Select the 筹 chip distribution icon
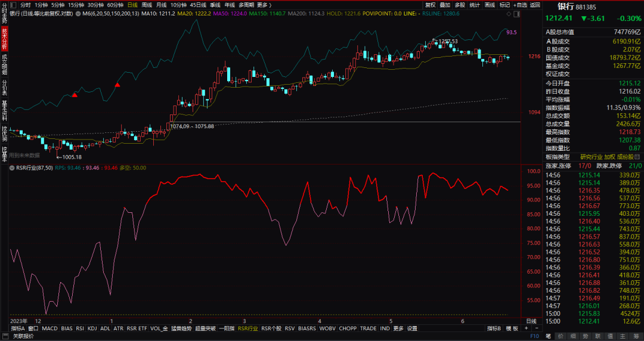Viewport: 644px width, 341px height. pos(636,336)
